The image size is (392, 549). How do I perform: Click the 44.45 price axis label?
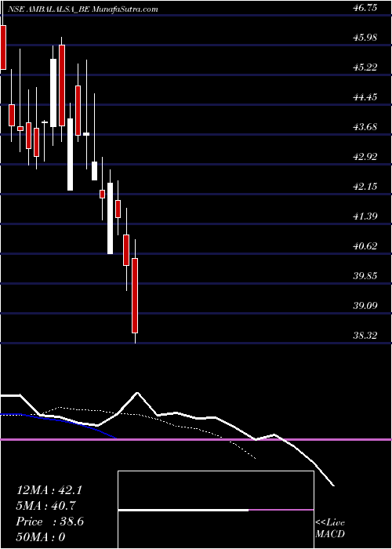365,97
